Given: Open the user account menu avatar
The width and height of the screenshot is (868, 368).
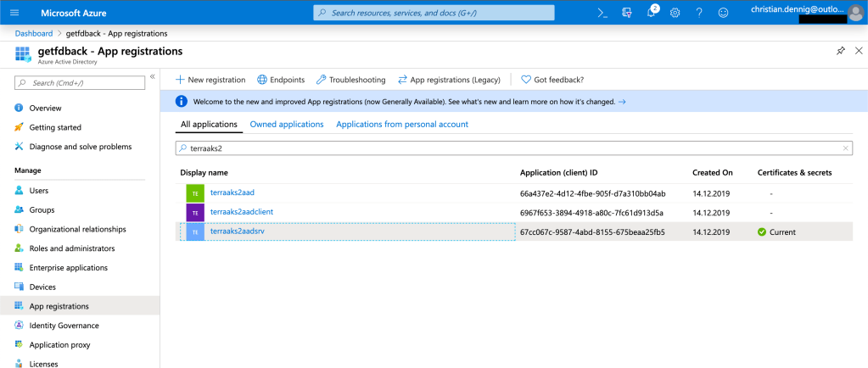Looking at the screenshot, I should [x=855, y=13].
